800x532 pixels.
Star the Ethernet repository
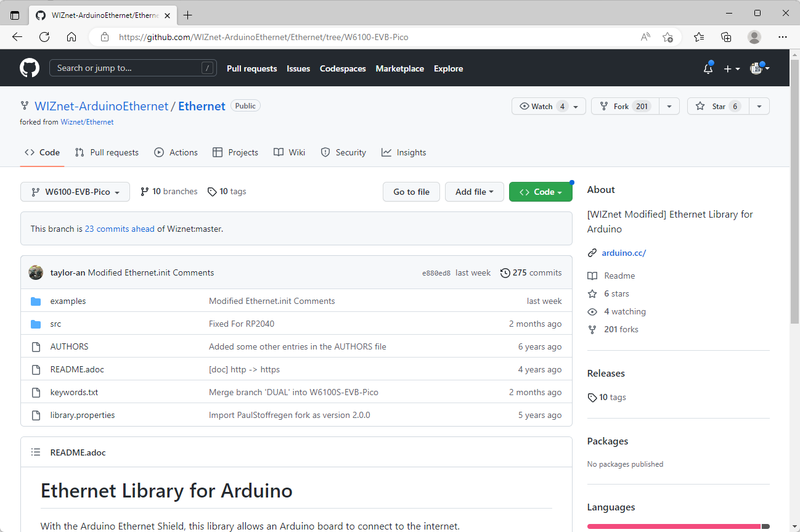(718, 106)
